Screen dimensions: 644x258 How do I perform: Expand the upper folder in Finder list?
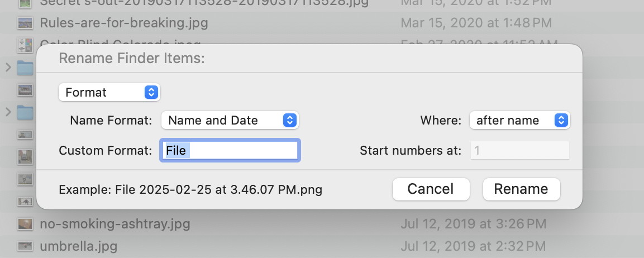point(8,67)
